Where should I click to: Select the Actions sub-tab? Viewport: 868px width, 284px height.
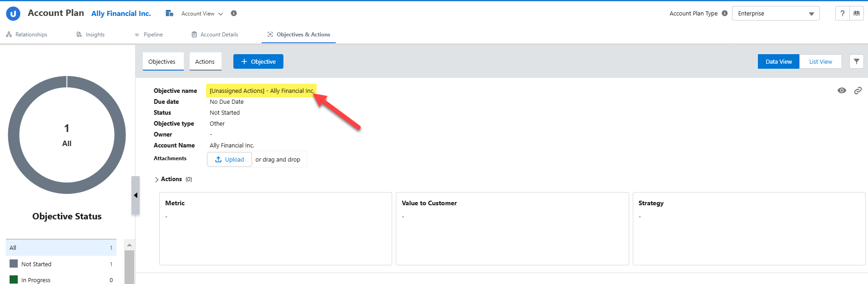tap(205, 61)
